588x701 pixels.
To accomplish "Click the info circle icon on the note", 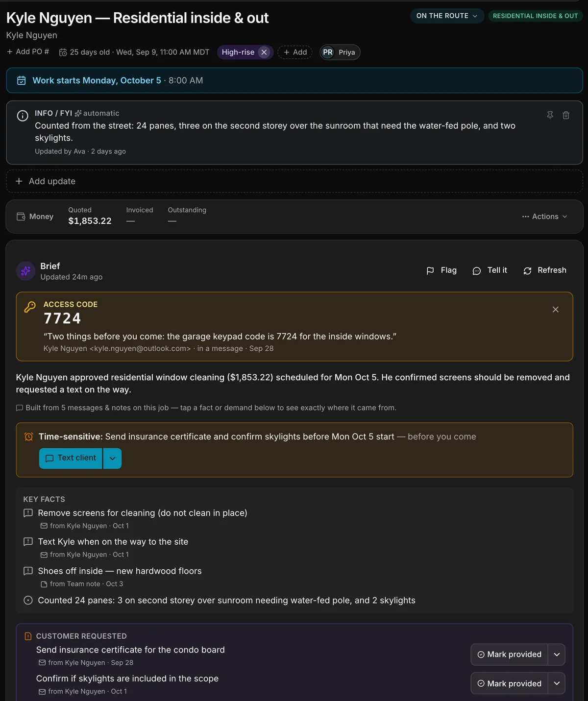I will [23, 116].
